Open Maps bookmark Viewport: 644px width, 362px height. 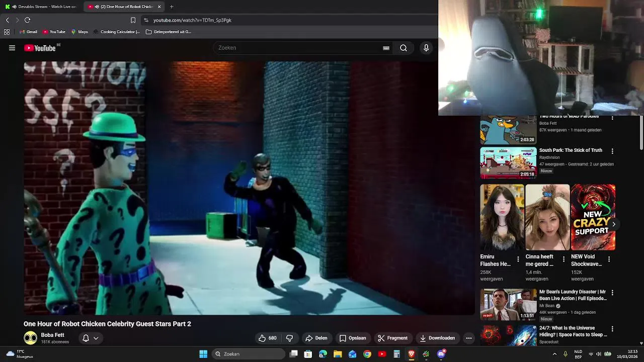pyautogui.click(x=79, y=32)
